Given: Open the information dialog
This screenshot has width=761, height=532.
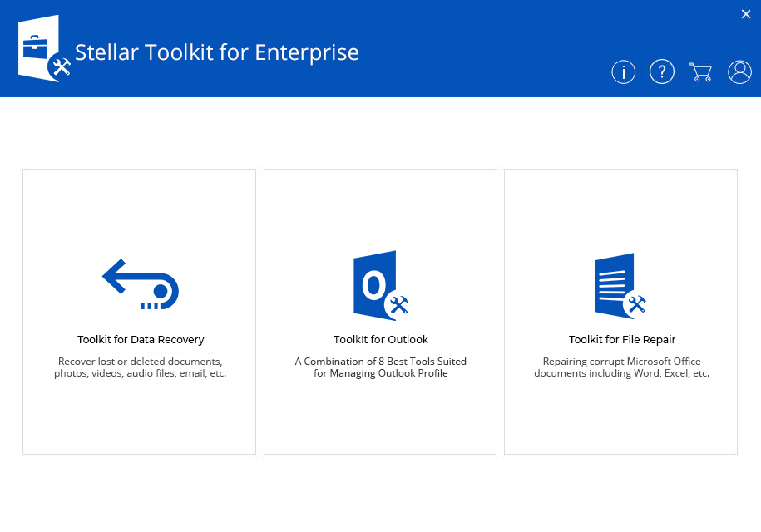Looking at the screenshot, I should (x=623, y=71).
